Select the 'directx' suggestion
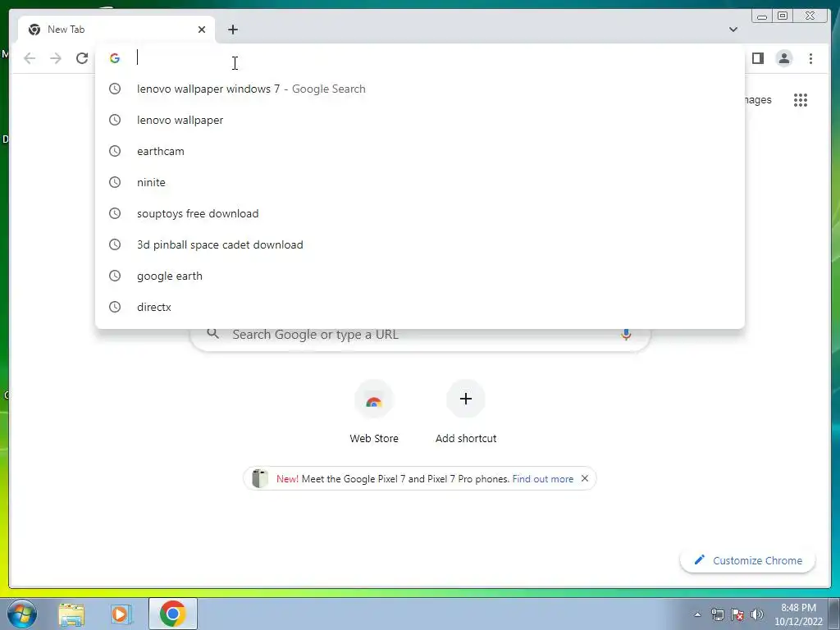 click(420, 307)
